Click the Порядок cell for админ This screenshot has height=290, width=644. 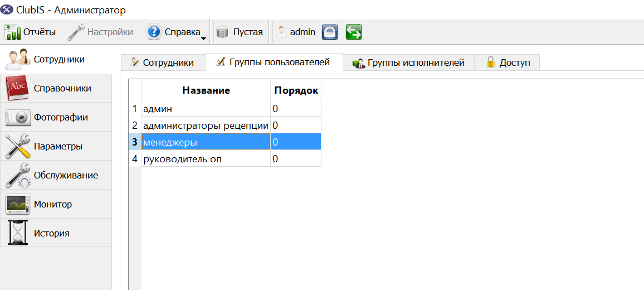point(296,109)
